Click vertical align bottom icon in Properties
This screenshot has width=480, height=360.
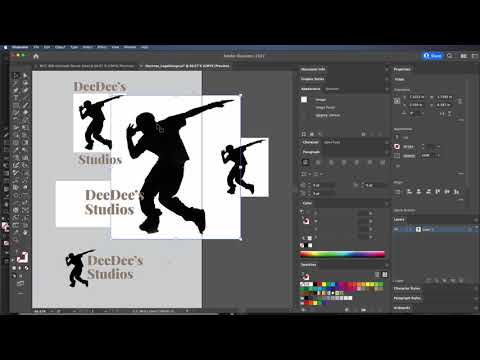point(457,192)
